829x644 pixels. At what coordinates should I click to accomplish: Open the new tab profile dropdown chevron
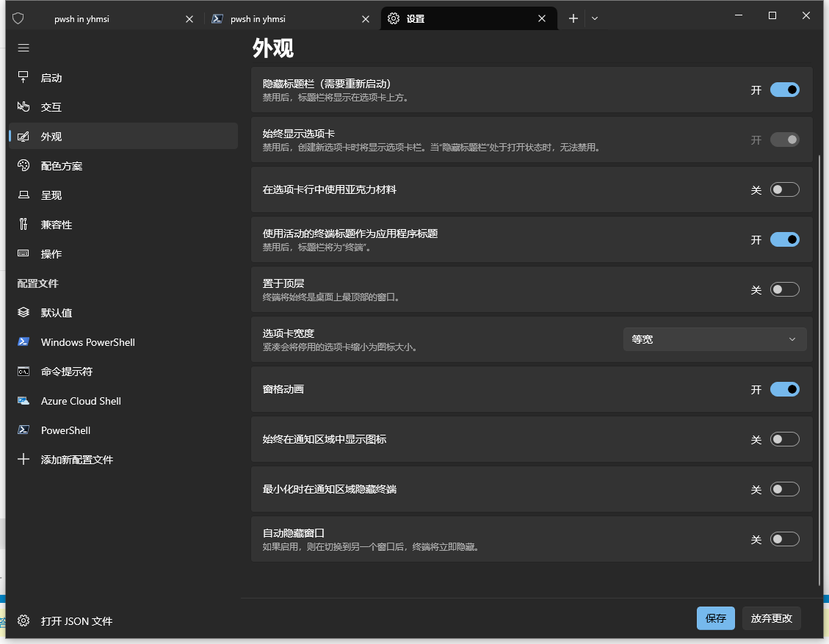pyautogui.click(x=595, y=18)
